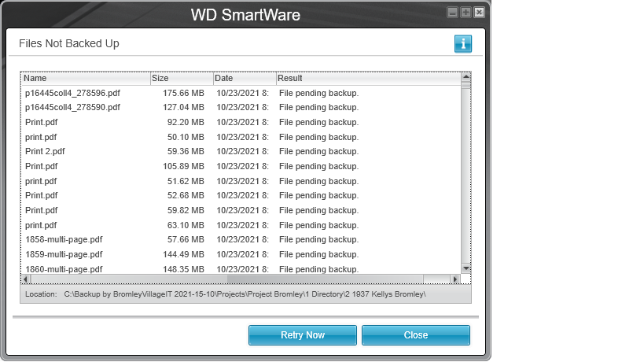Select print.pdf sized 51.62 MB
Screen dimensions: 644x362
click(x=41, y=181)
